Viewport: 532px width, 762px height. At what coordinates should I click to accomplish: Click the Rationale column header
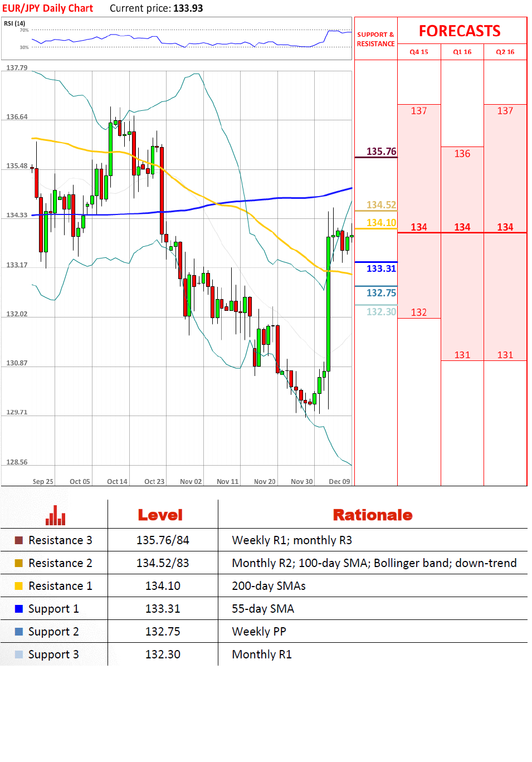click(372, 515)
